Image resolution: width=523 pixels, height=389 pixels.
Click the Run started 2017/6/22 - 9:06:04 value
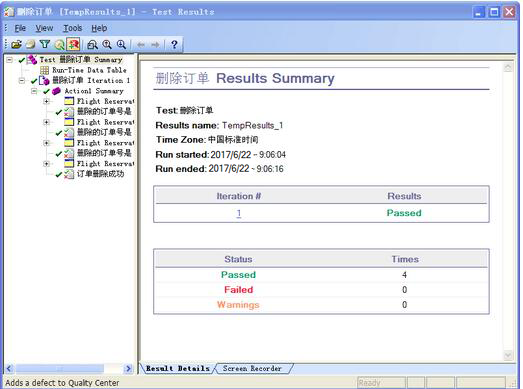click(x=248, y=155)
